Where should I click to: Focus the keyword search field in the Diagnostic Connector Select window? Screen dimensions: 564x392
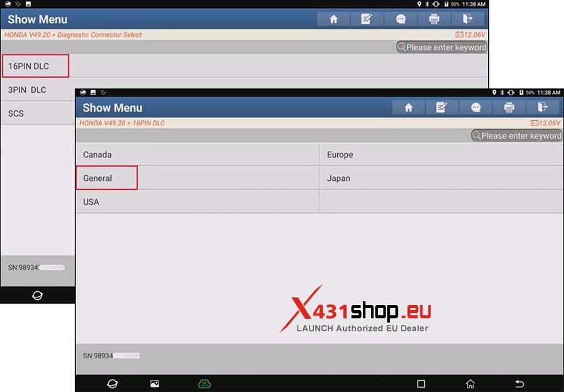tap(442, 48)
